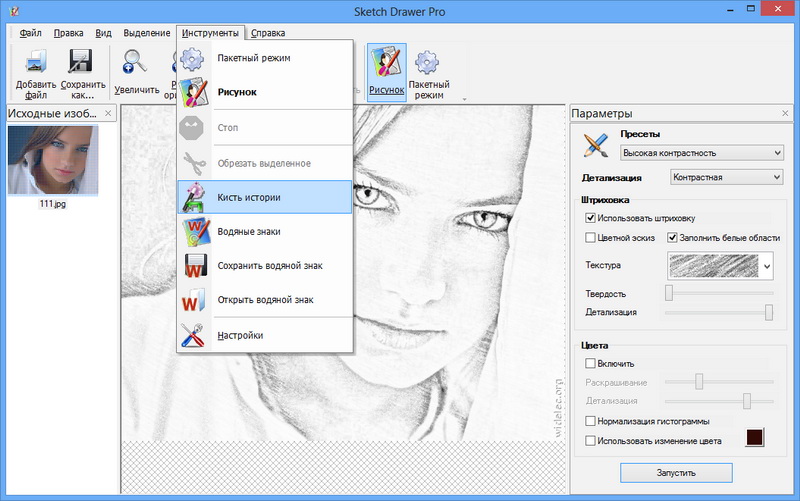The width and height of the screenshot is (800, 501).
Task: Open the Детализация Контрастная dropdown
Action: (727, 177)
